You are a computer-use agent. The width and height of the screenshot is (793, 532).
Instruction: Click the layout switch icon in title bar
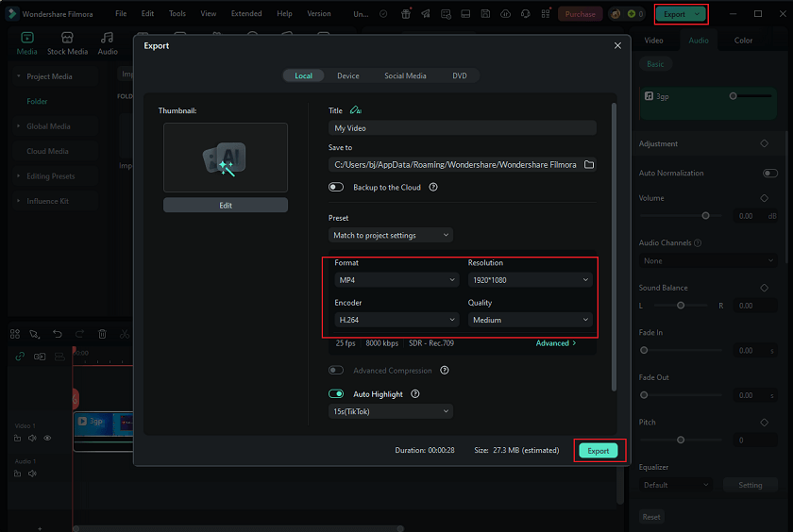click(x=465, y=13)
